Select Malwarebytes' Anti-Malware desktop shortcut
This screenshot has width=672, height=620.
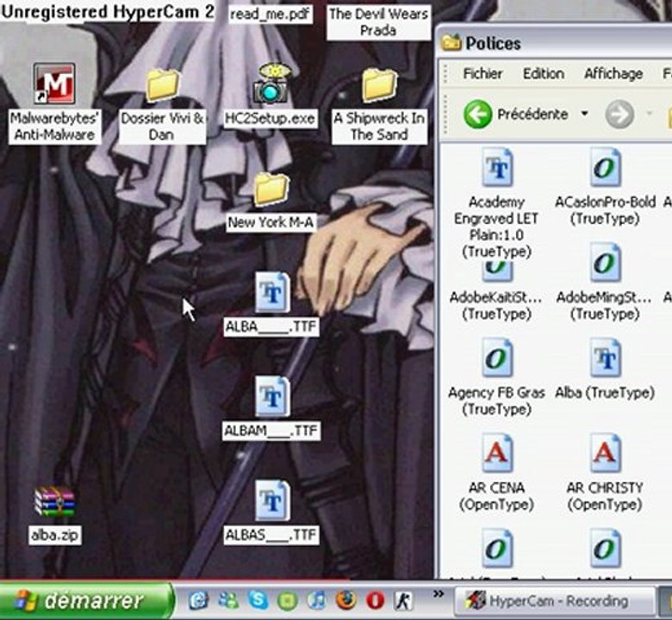[x=54, y=84]
